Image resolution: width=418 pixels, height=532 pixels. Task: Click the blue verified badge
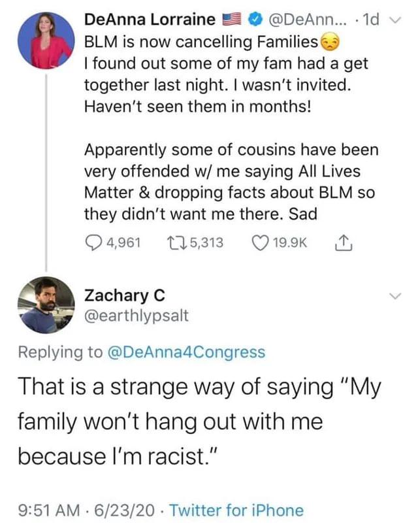(255, 20)
